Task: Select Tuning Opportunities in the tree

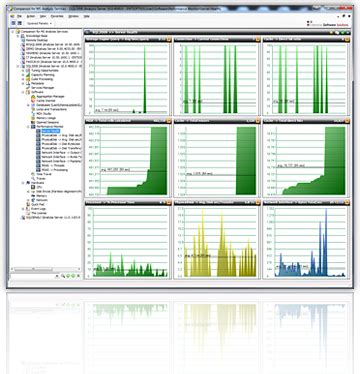Action: 44,71
